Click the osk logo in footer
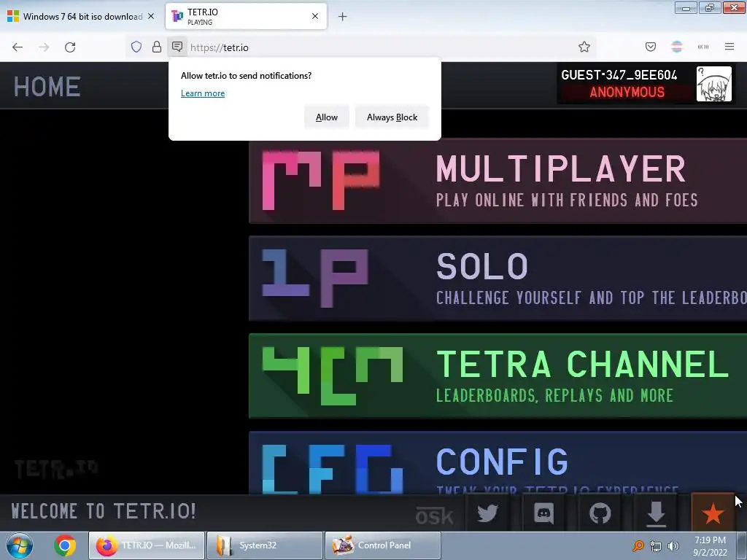Viewport: 747px width, 560px height. click(434, 516)
